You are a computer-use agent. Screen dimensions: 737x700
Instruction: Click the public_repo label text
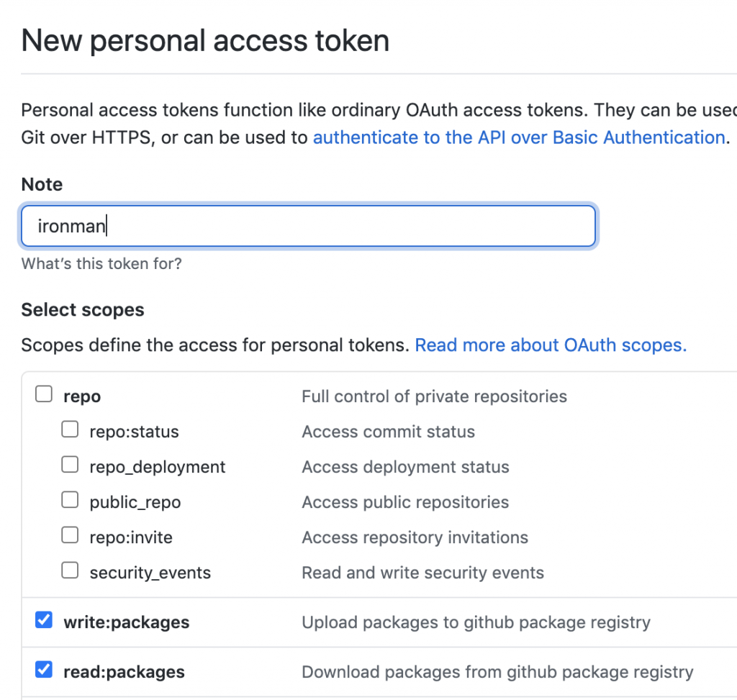(135, 502)
